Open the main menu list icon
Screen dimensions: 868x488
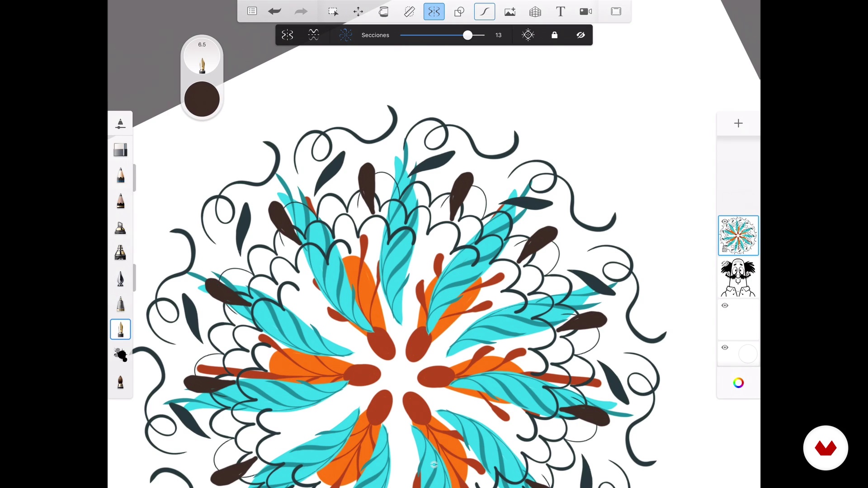[252, 11]
